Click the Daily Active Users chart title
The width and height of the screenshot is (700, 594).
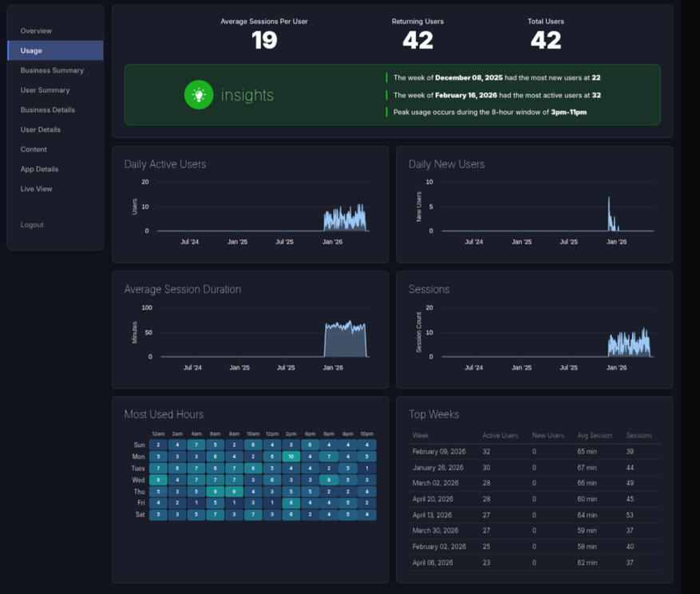[164, 164]
